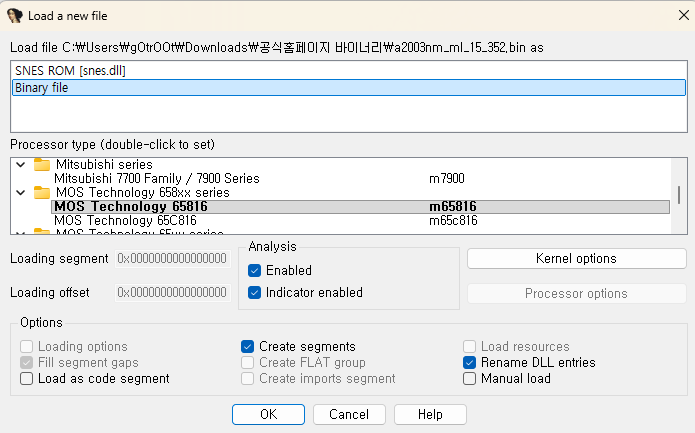
Task: Click the Processor options button
Action: (x=576, y=293)
